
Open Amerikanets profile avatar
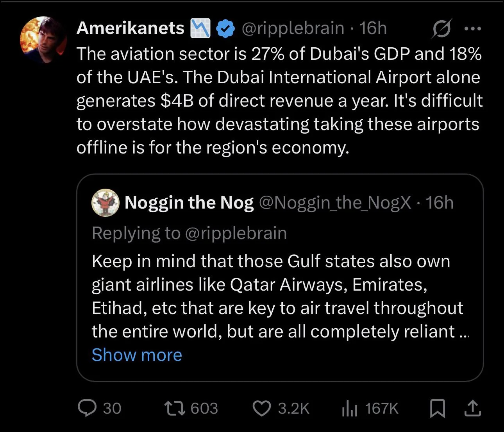(43, 40)
